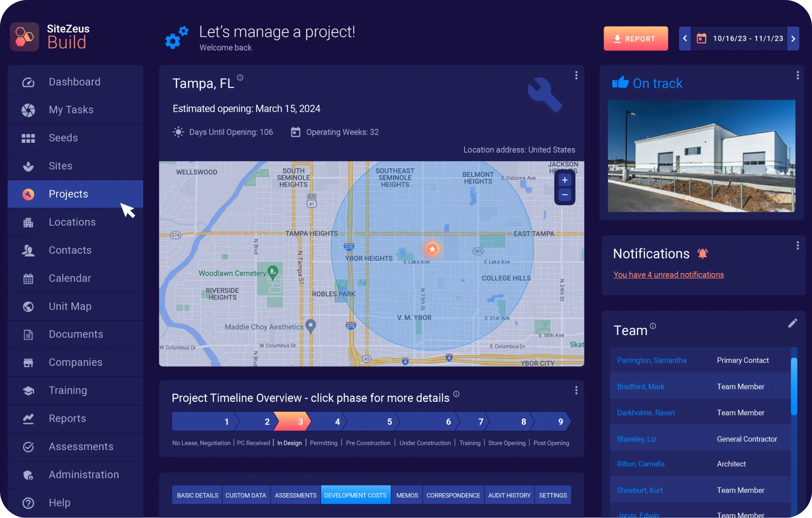Image resolution: width=812 pixels, height=518 pixels.
Task: Click the three-dot menu on project card
Action: click(577, 75)
